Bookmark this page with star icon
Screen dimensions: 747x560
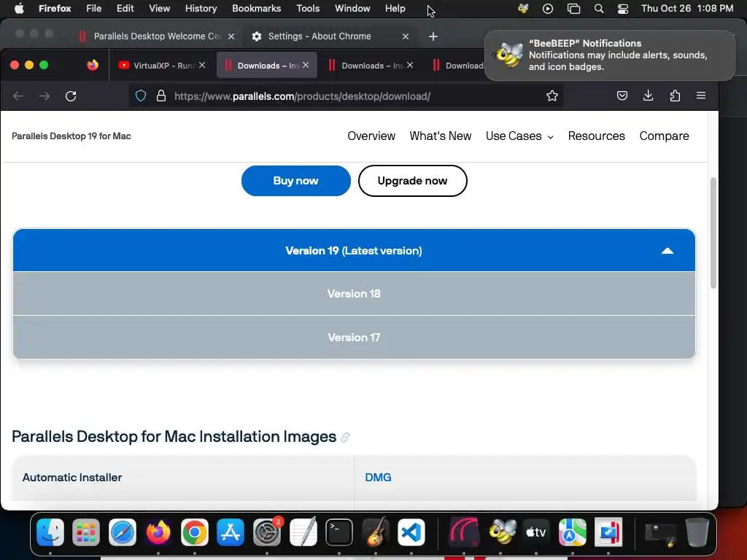[x=552, y=96]
